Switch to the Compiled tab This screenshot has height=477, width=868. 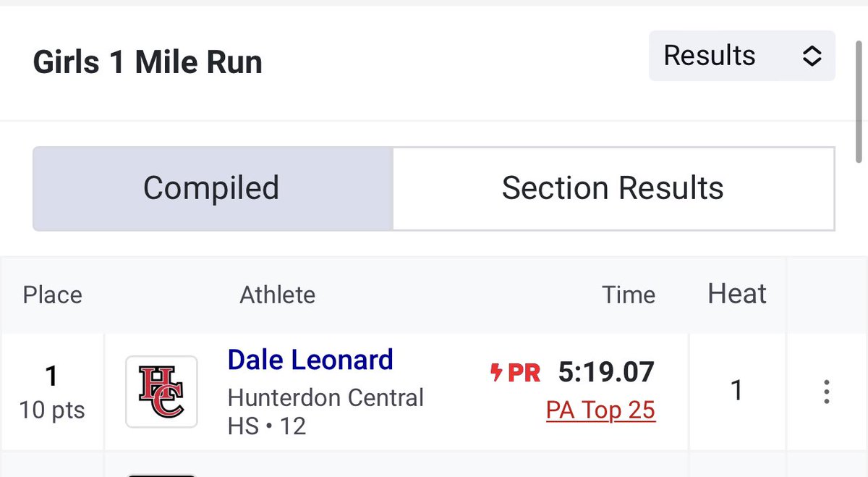pos(213,189)
